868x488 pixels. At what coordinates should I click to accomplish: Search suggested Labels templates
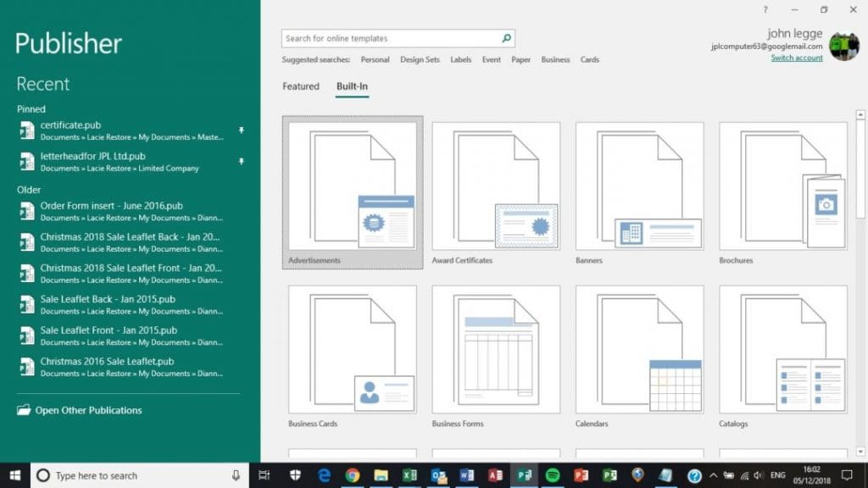coord(460,59)
